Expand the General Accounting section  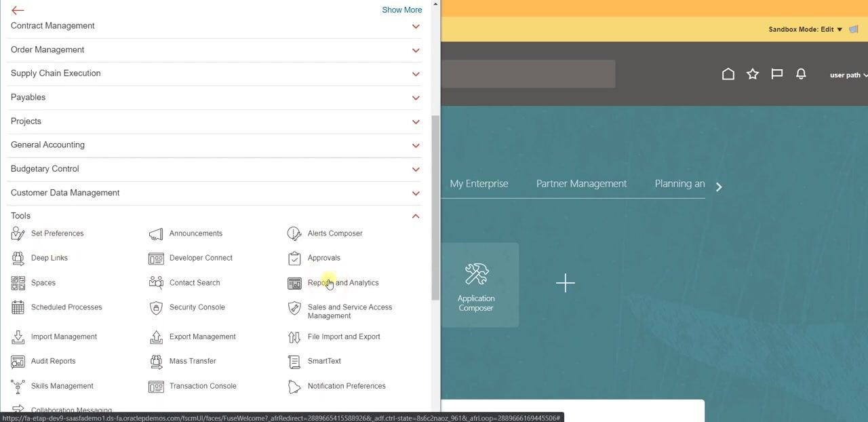416,145
